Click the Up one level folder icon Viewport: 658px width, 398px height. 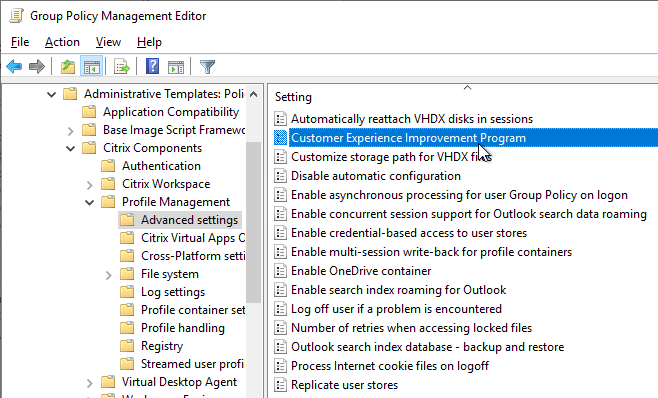68,66
